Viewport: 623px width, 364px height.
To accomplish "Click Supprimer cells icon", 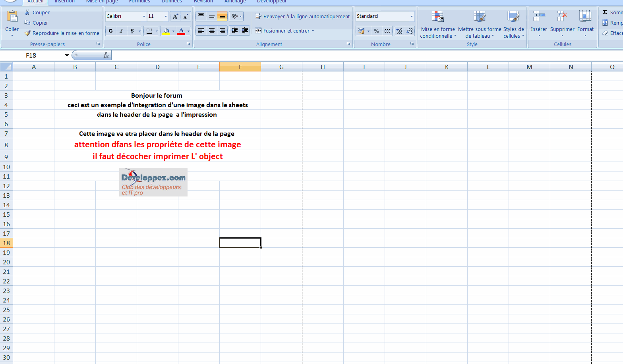I will point(562,17).
